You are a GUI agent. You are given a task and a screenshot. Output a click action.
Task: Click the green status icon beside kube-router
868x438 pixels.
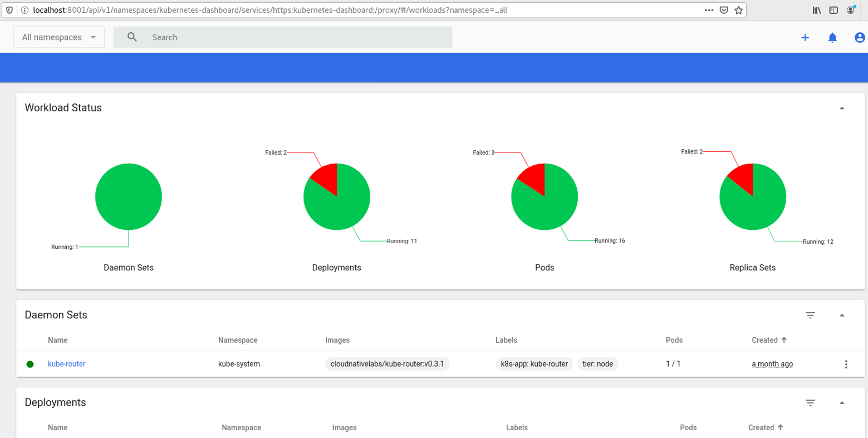[30, 364]
